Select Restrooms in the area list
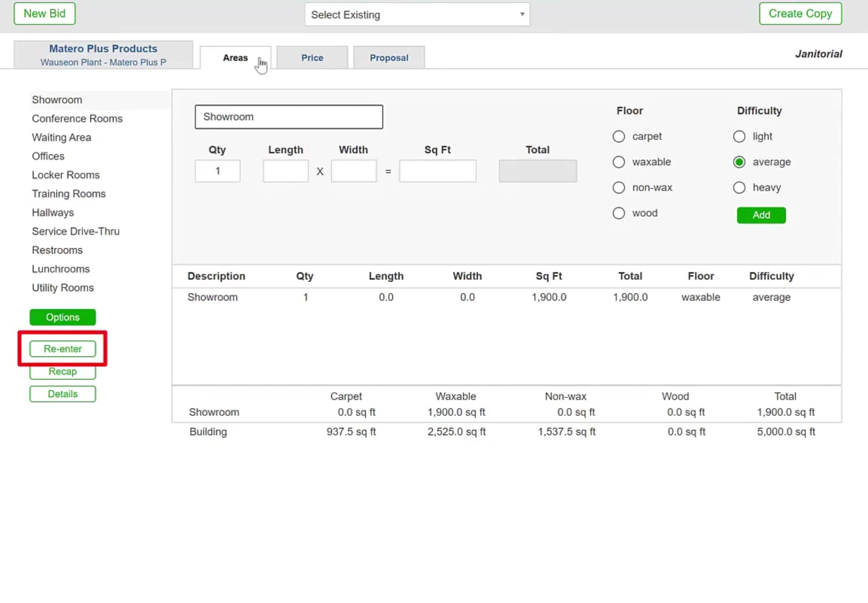868x603 pixels. pos(57,250)
